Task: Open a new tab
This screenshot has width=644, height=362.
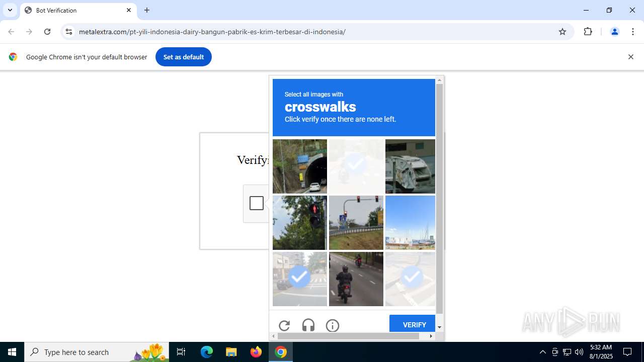Action: point(147,10)
